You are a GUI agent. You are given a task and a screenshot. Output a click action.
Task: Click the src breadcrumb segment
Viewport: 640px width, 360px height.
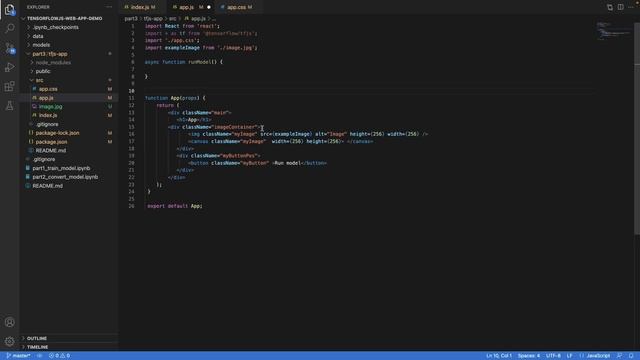(x=173, y=19)
